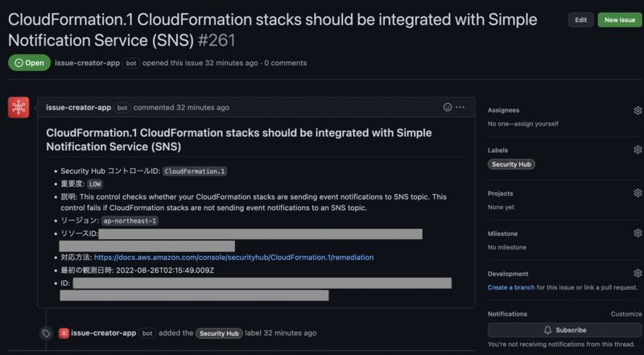Click the CloudFormation.1 control ID code text
644x355 pixels.
[195, 171]
